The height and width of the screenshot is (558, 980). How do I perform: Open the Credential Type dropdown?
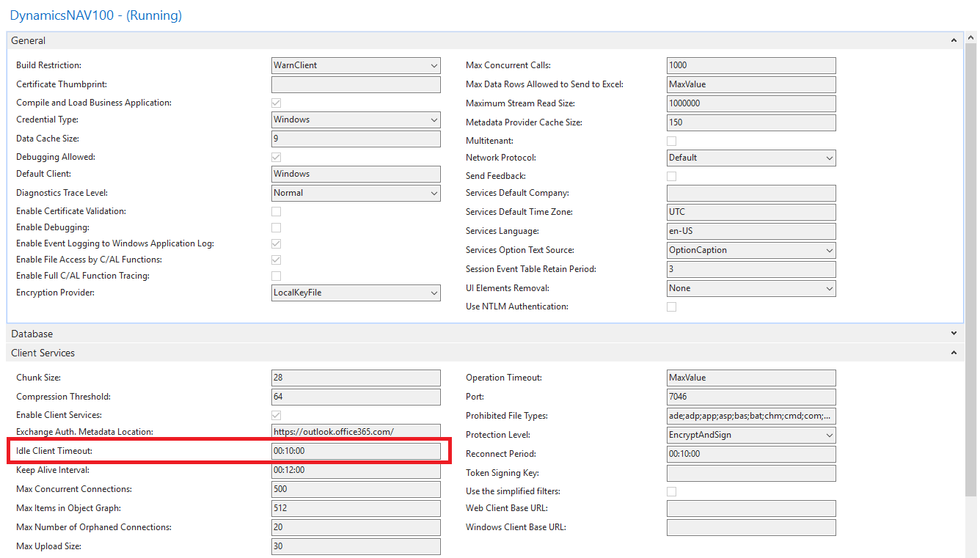(434, 120)
